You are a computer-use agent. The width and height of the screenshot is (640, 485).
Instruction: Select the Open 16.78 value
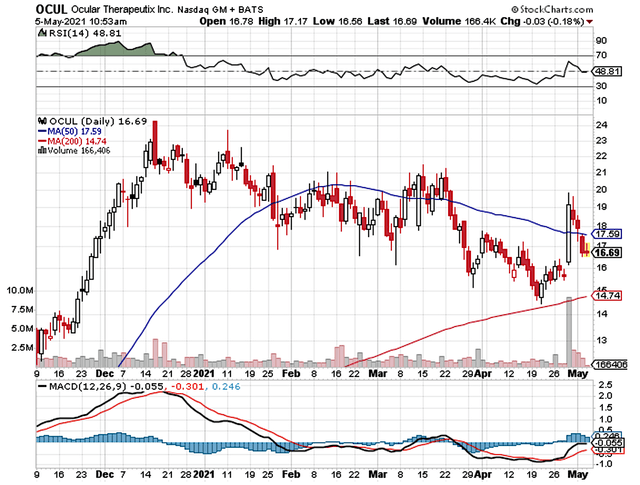point(227,21)
